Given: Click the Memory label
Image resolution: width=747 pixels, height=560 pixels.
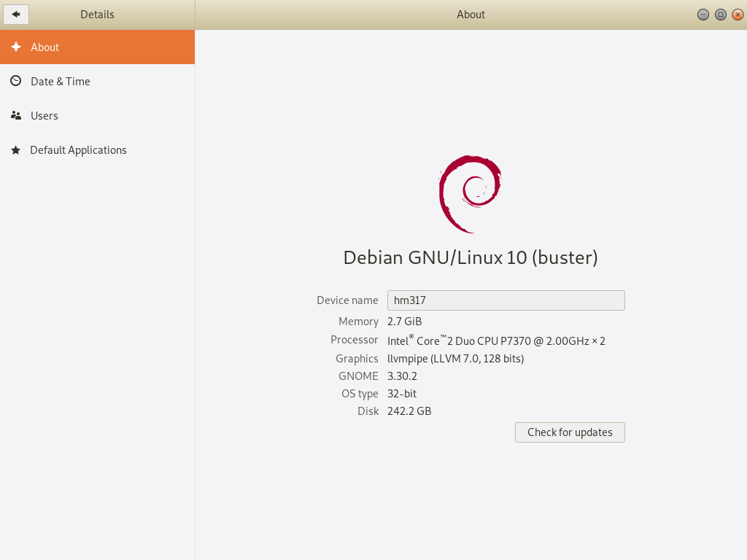Looking at the screenshot, I should click(x=358, y=322).
